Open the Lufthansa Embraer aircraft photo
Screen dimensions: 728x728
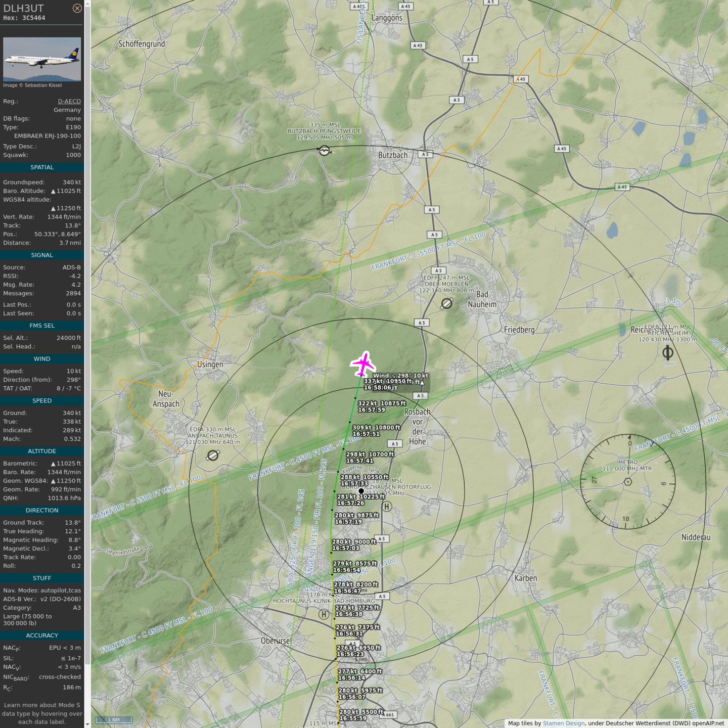click(42, 59)
